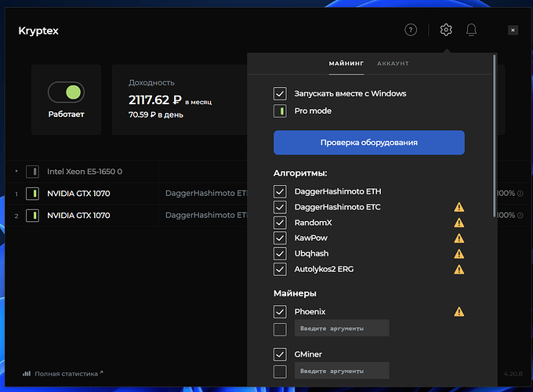The image size is (533, 392).
Task: Toggle the main mining switch Работает
Action: tap(67, 93)
